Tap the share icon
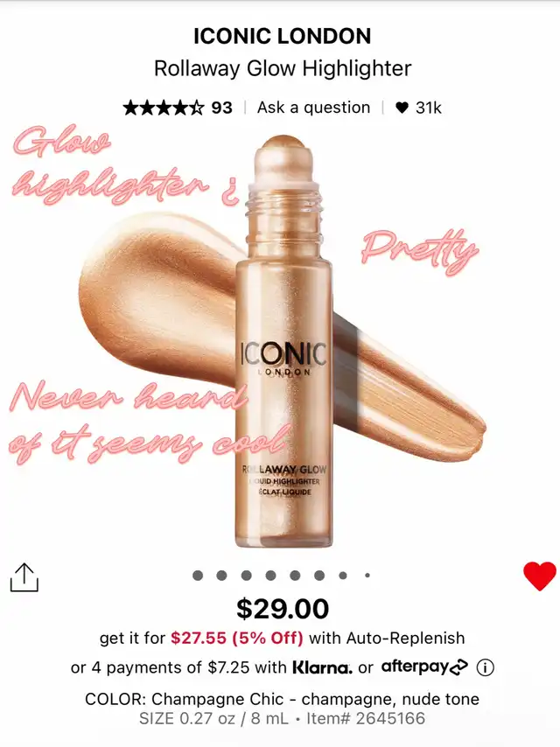This screenshot has height=747, width=560. (24, 577)
